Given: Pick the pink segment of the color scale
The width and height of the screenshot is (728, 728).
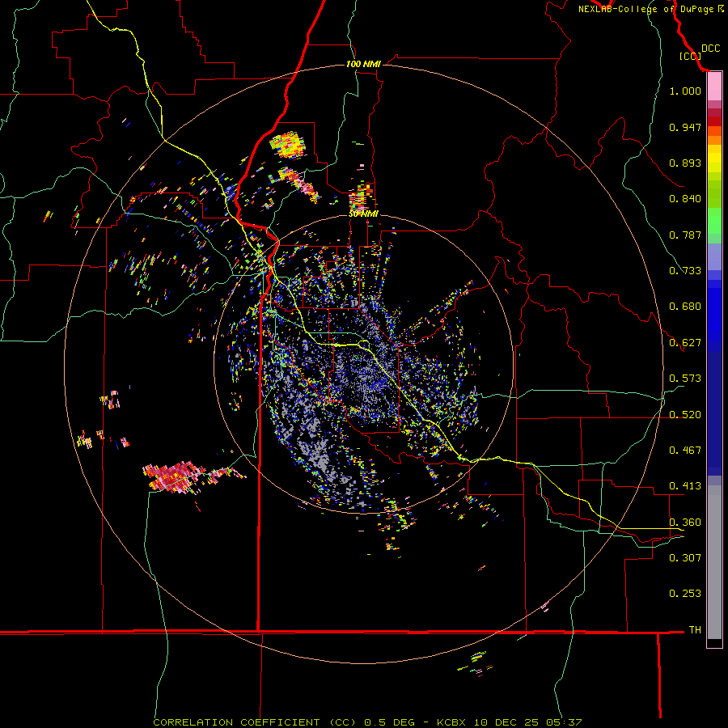Looking at the screenshot, I should pyautogui.click(x=714, y=87).
